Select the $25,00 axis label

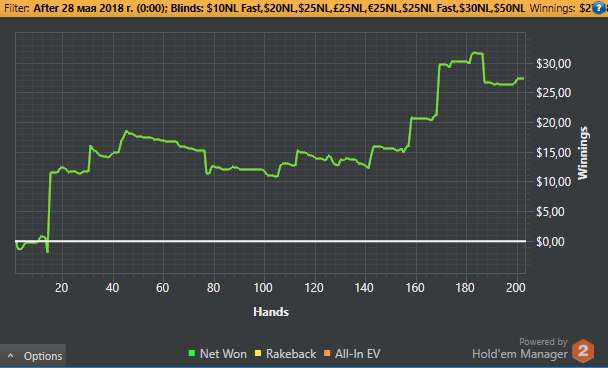(553, 93)
